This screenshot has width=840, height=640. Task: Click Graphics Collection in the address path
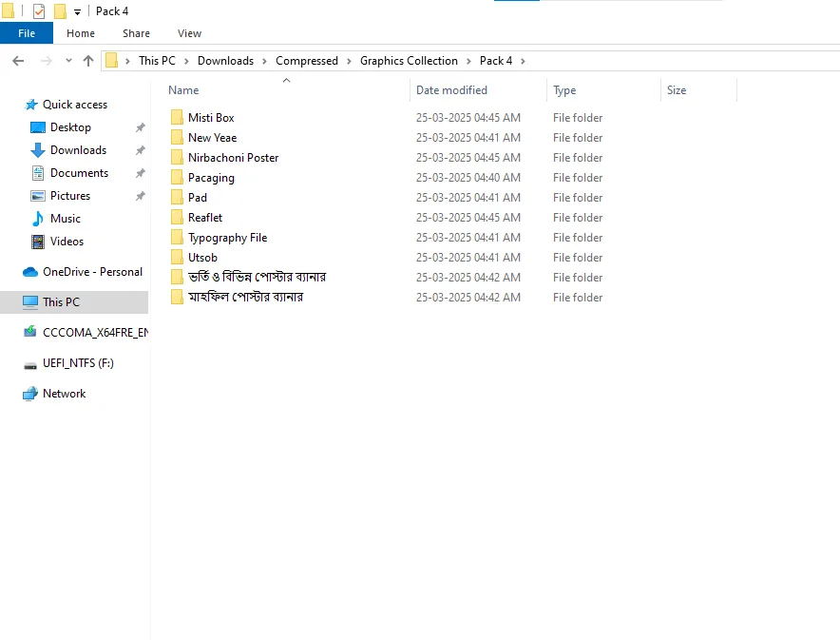coord(409,61)
